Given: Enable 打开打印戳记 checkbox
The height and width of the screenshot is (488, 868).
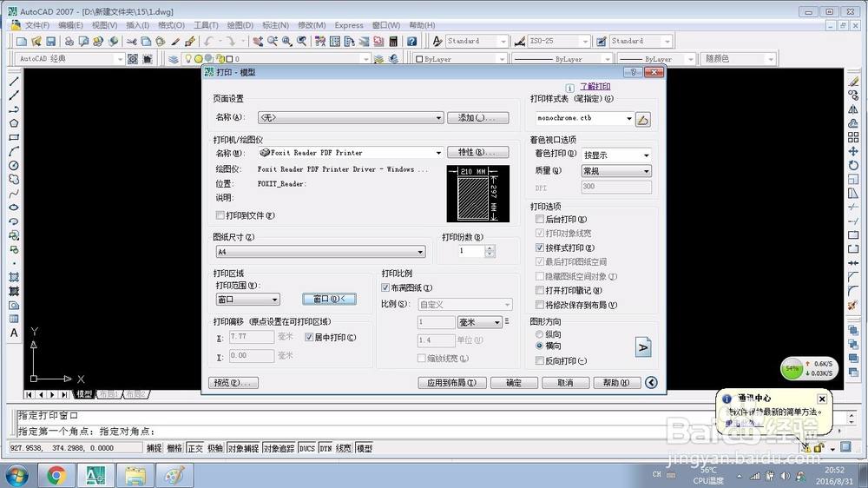Looking at the screenshot, I should click(x=540, y=290).
